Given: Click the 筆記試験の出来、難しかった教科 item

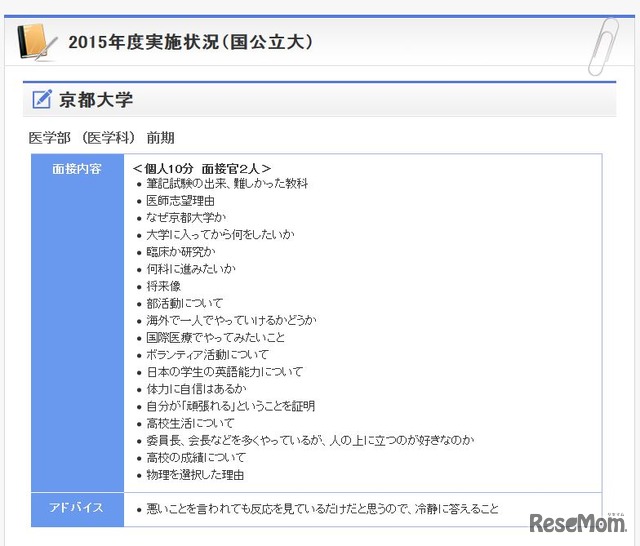Looking at the screenshot, I should pyautogui.click(x=227, y=184).
